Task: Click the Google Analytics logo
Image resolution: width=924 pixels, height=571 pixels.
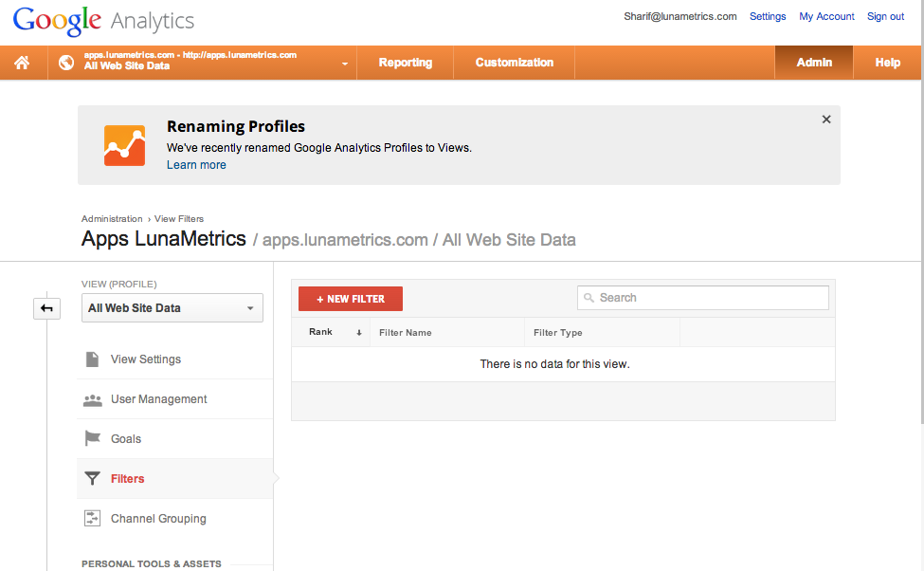Action: [103, 21]
